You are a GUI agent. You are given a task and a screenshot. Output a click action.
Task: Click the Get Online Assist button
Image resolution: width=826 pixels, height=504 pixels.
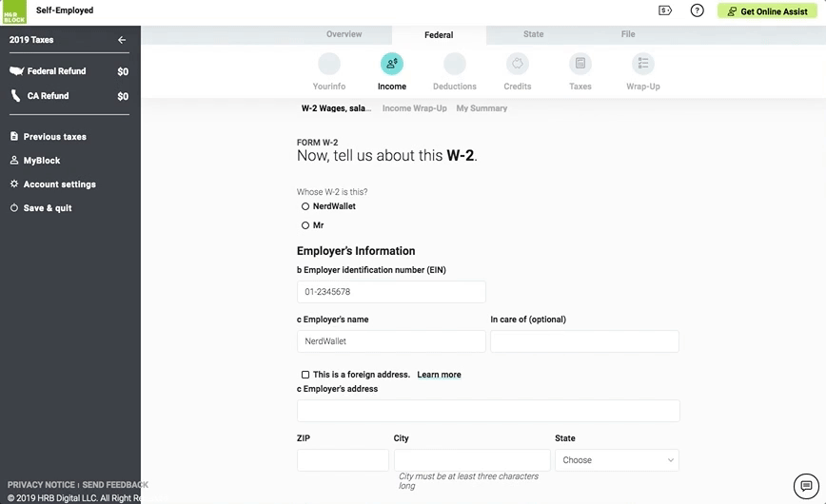[767, 11]
